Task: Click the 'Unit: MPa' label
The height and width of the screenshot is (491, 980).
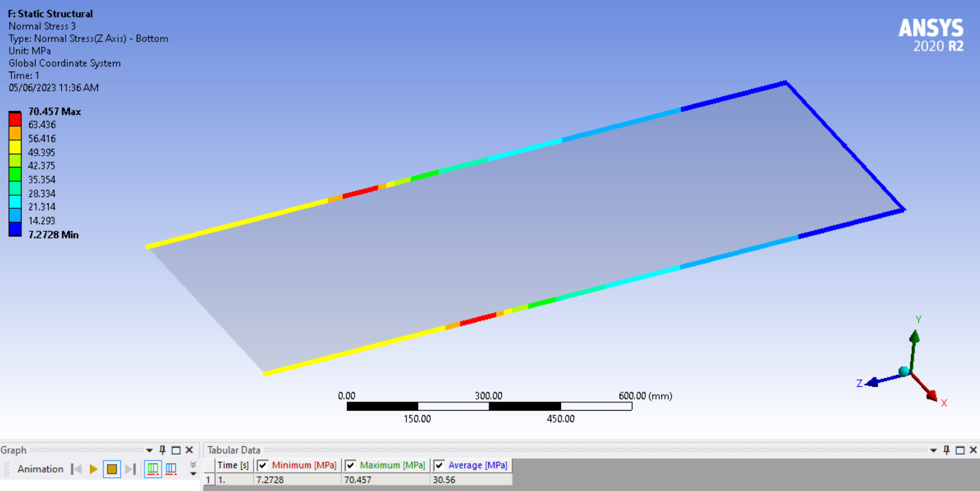Action: [30, 51]
